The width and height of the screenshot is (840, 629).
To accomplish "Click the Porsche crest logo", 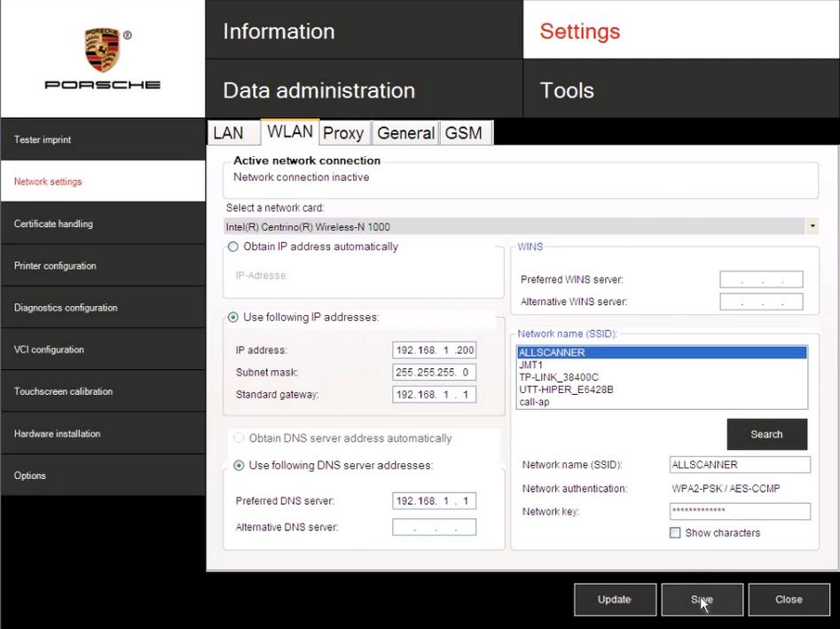I will 103,49.
